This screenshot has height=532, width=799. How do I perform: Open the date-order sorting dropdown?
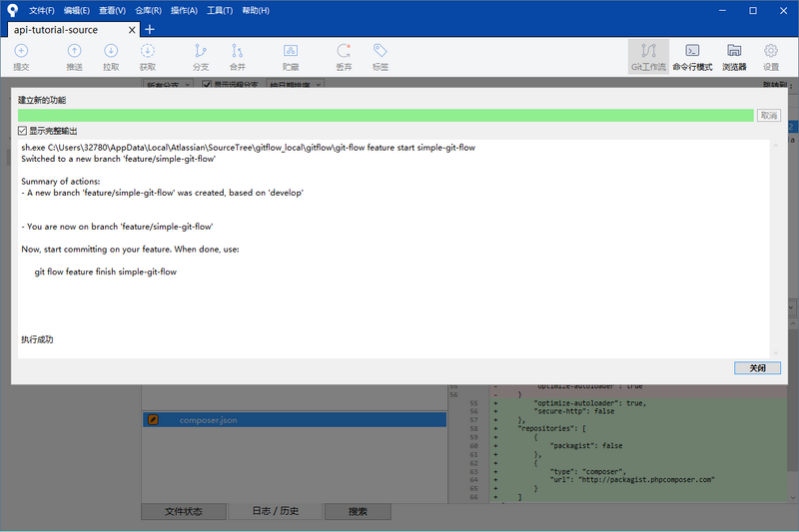(296, 85)
